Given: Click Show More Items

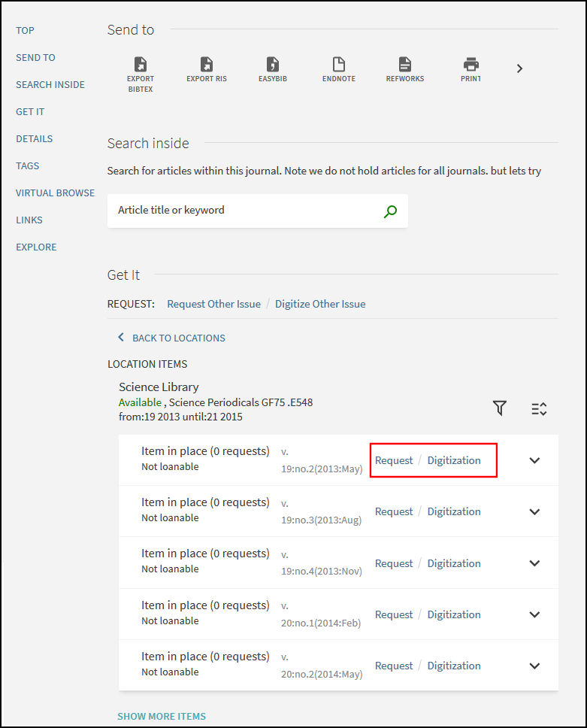Looking at the screenshot, I should [162, 717].
